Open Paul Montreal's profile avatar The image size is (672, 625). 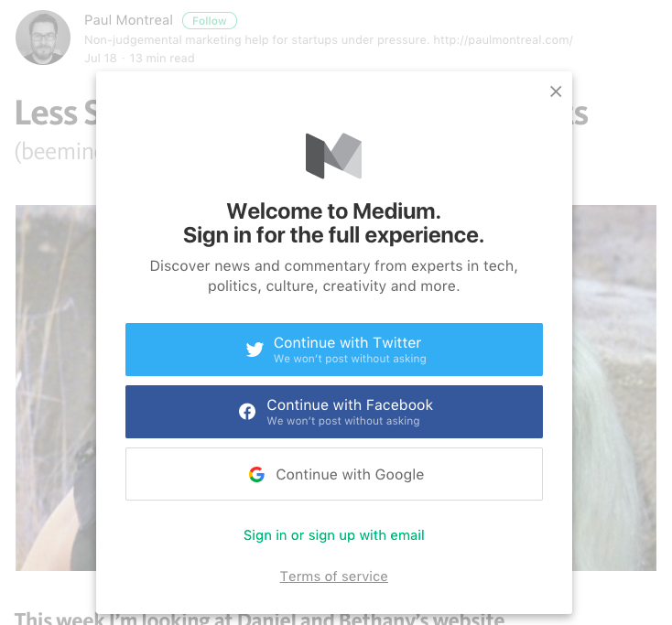[x=43, y=38]
